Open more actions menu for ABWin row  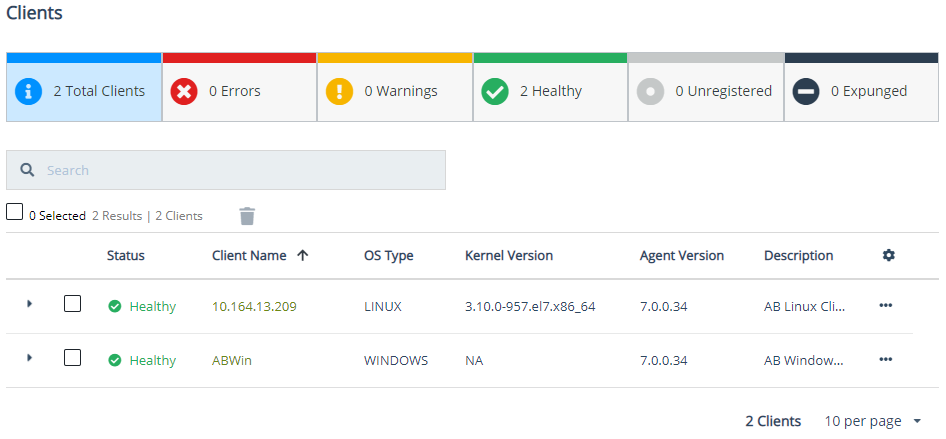point(885,360)
